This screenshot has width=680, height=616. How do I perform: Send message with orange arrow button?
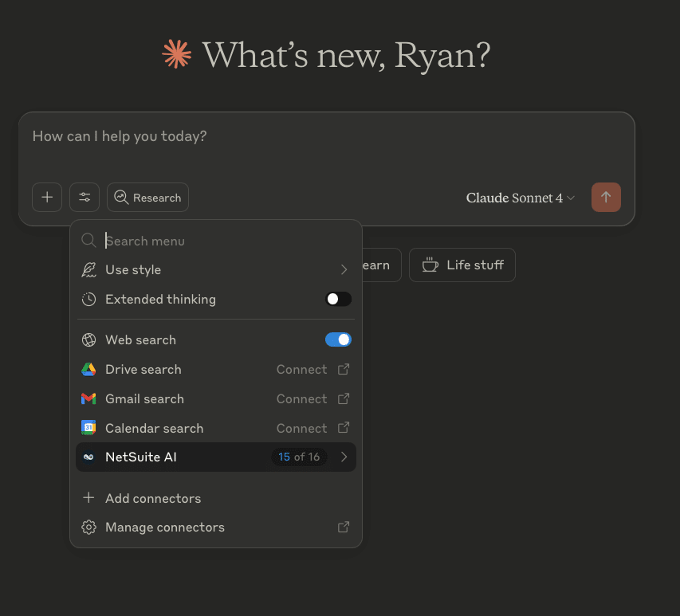tap(606, 198)
